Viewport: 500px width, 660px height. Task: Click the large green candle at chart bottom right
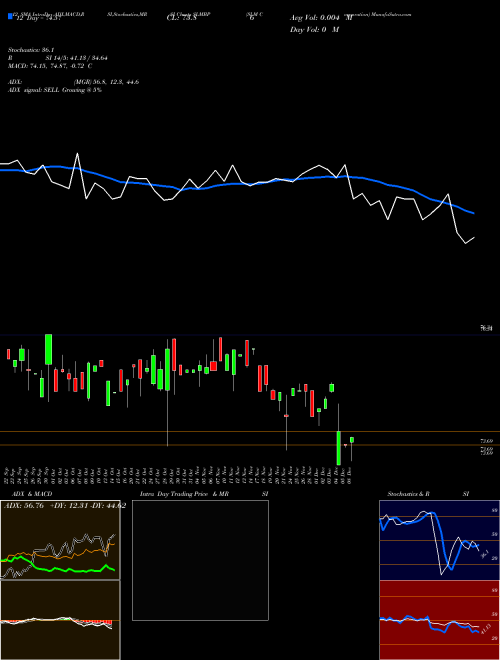(338, 448)
